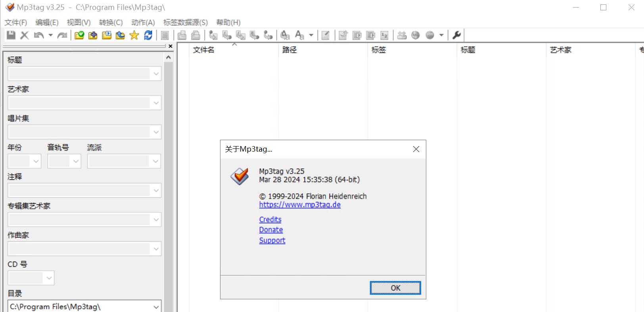The image size is (644, 312).
Task: Open the Credits link
Action: pos(270,220)
